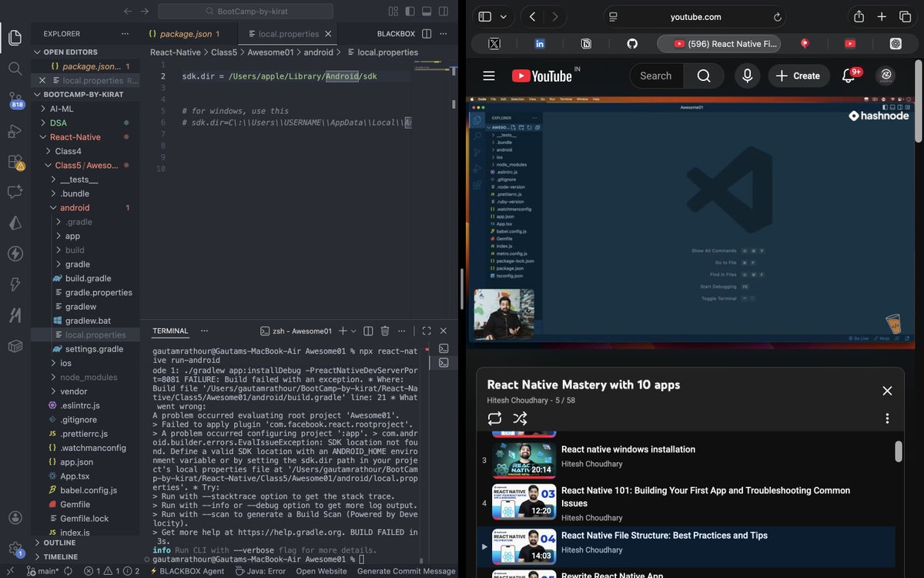This screenshot has height=578, width=924.
Task: Open Safari sidebar dropdown chevron
Action: pyautogui.click(x=504, y=17)
